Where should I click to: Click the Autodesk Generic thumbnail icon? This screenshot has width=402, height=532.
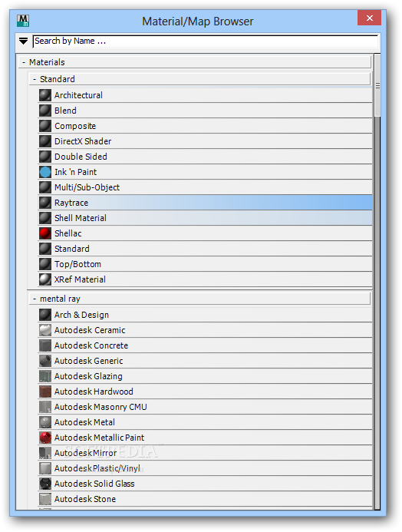pyautogui.click(x=45, y=361)
